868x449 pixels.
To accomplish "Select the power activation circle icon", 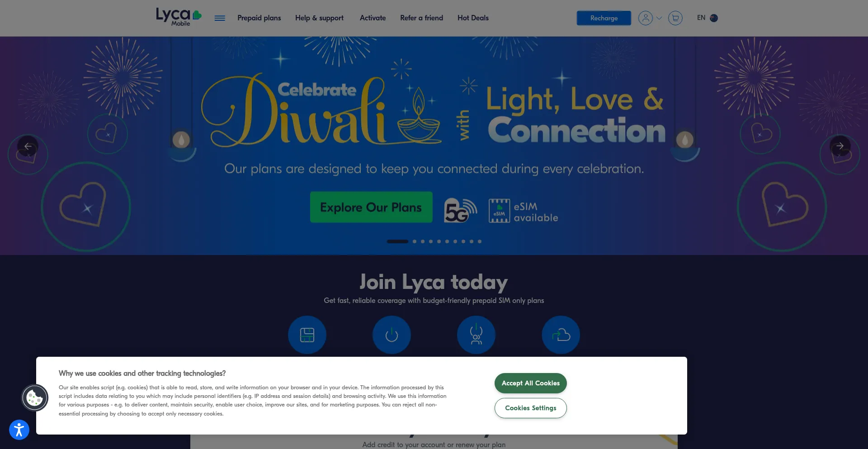I will [392, 335].
